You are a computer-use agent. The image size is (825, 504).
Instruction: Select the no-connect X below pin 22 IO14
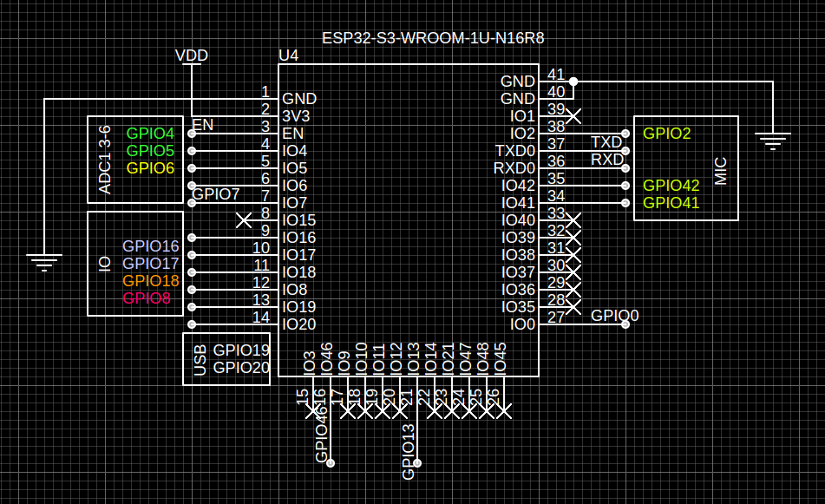point(435,411)
